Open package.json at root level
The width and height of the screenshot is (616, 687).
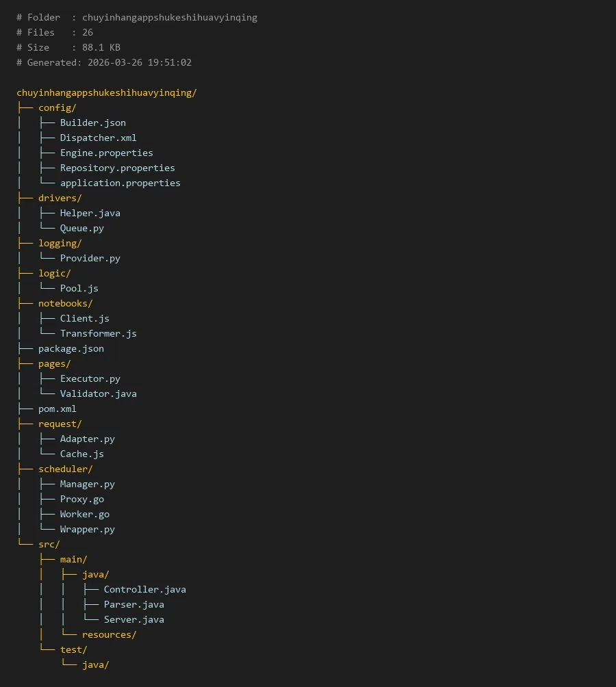[x=71, y=348]
